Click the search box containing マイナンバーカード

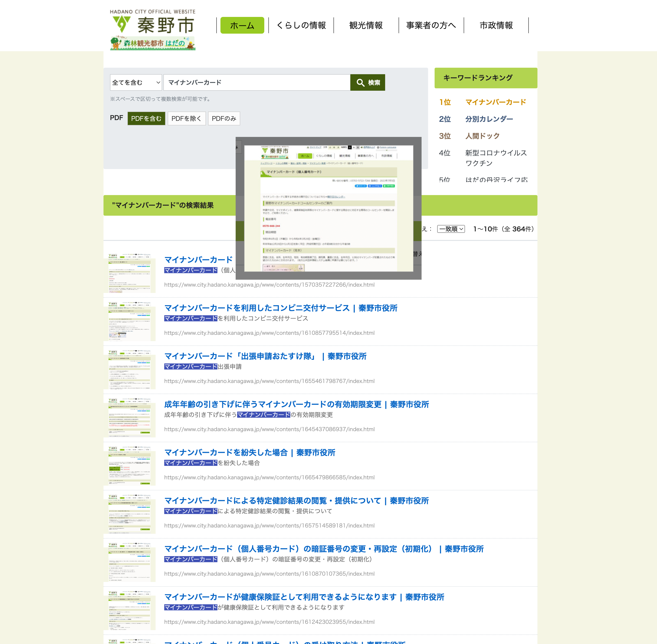pyautogui.click(x=257, y=82)
